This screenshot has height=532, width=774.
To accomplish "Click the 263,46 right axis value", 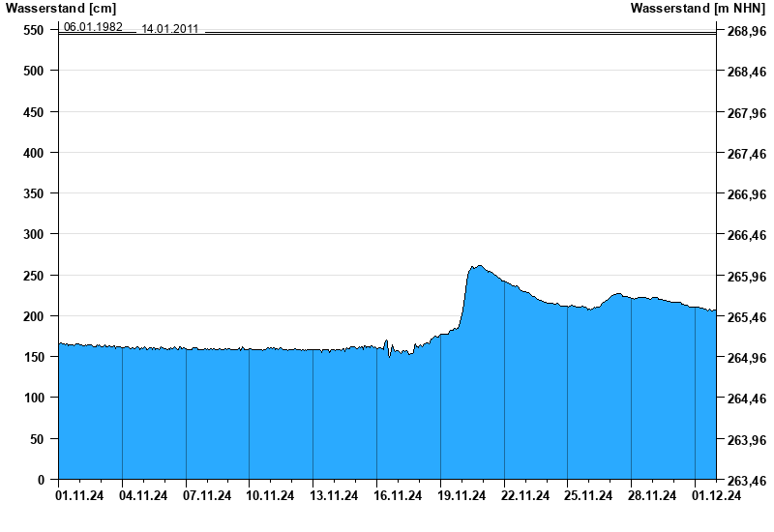I will click(746, 480).
